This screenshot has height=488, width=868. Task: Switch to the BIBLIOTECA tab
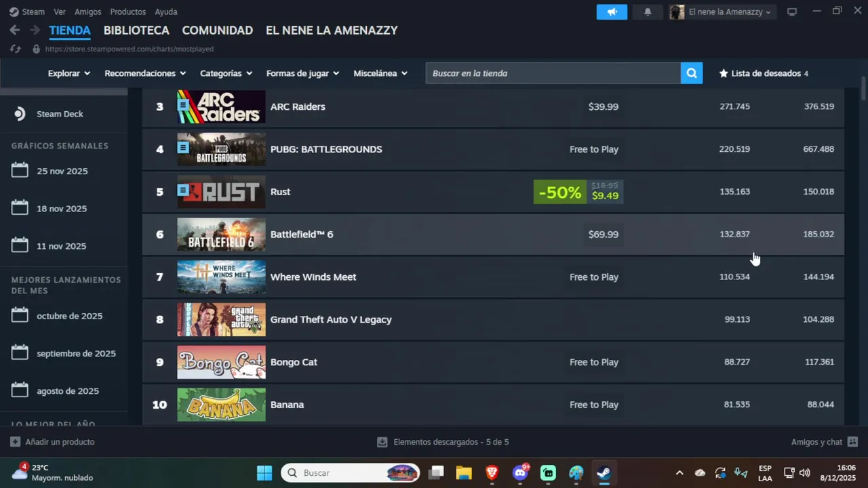pyautogui.click(x=136, y=30)
